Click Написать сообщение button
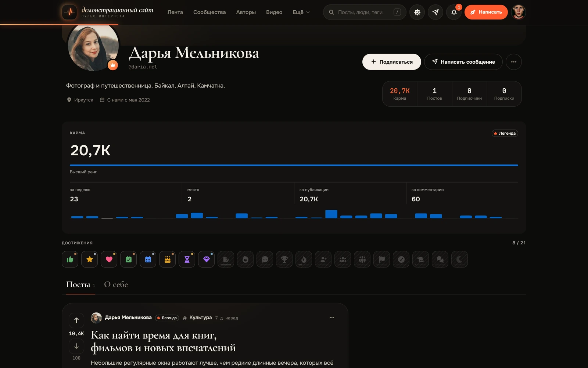Image resolution: width=588 pixels, height=368 pixels. point(463,62)
